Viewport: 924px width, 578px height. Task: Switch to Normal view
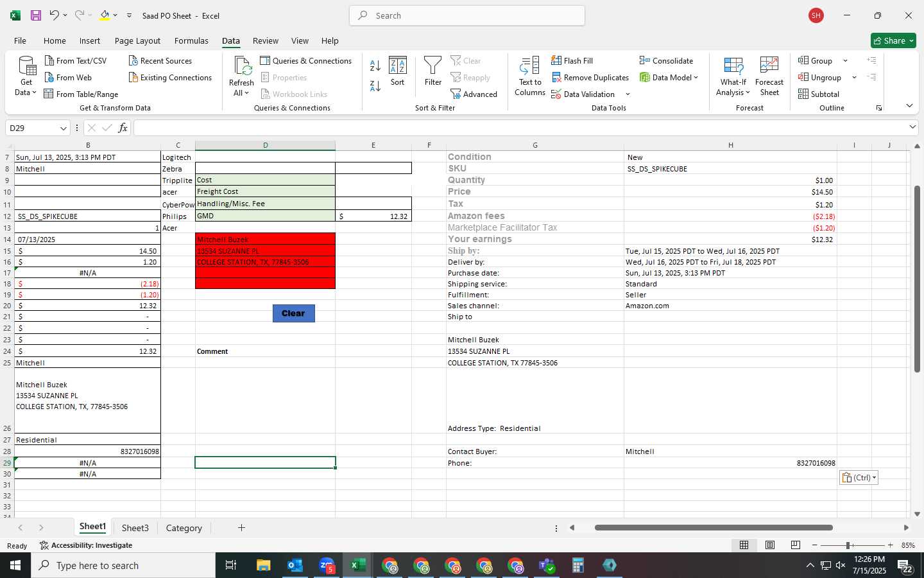click(744, 545)
